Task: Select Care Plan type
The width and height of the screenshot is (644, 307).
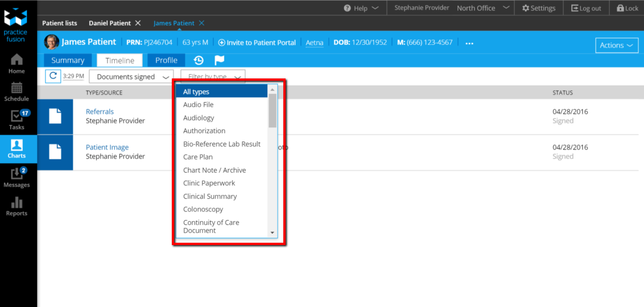Action: click(222, 157)
